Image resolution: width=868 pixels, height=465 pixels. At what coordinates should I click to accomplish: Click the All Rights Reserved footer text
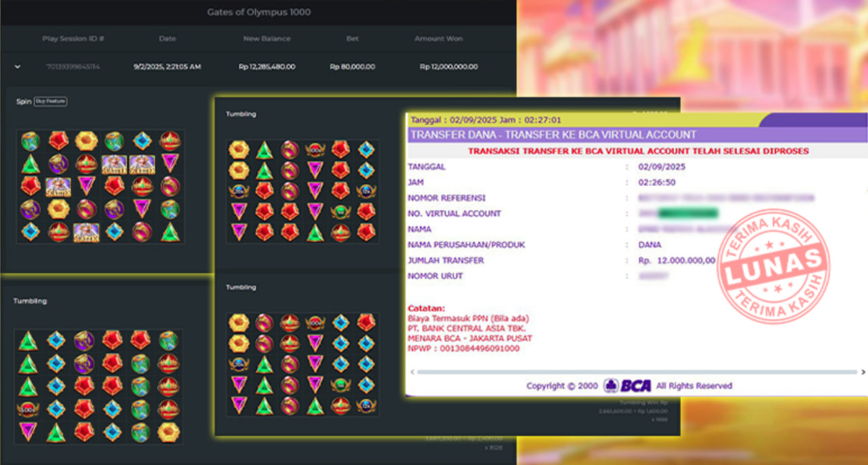tap(694, 386)
